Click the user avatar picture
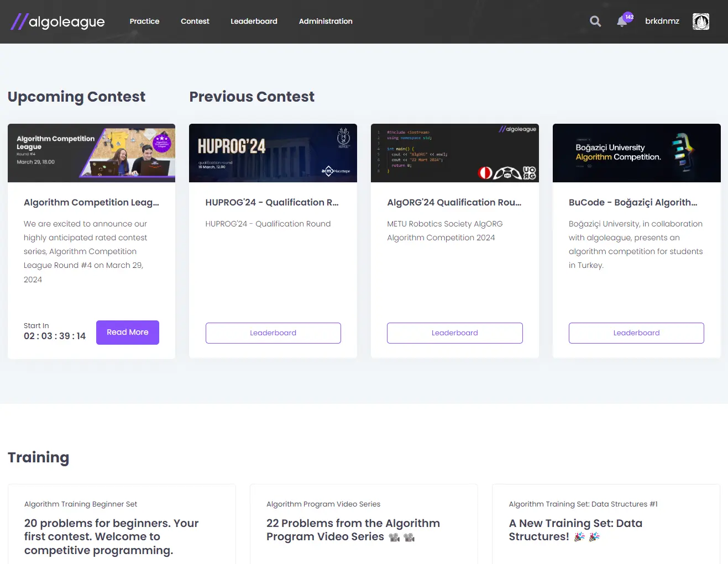This screenshot has height=564, width=728. [701, 22]
